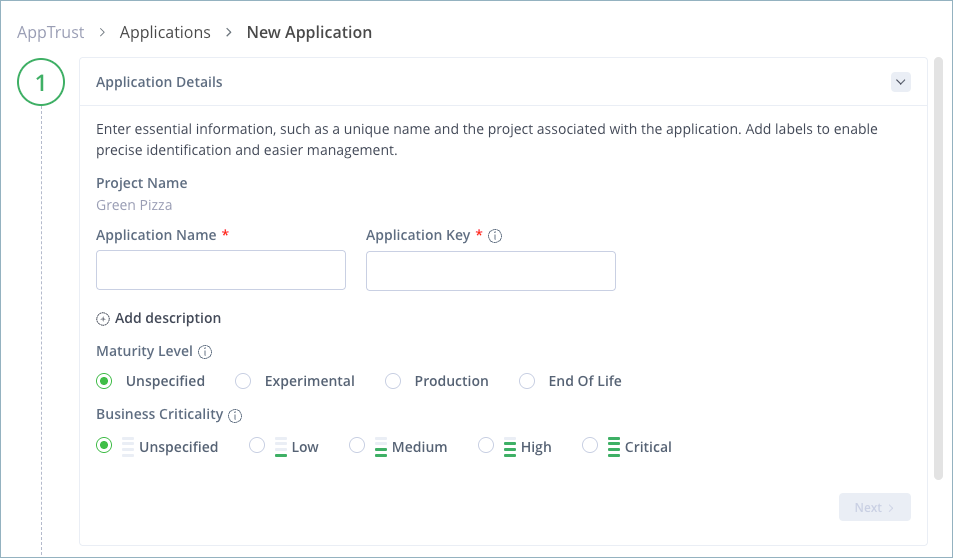Click New Application breadcrumb
This screenshot has width=953, height=558.
[309, 32]
